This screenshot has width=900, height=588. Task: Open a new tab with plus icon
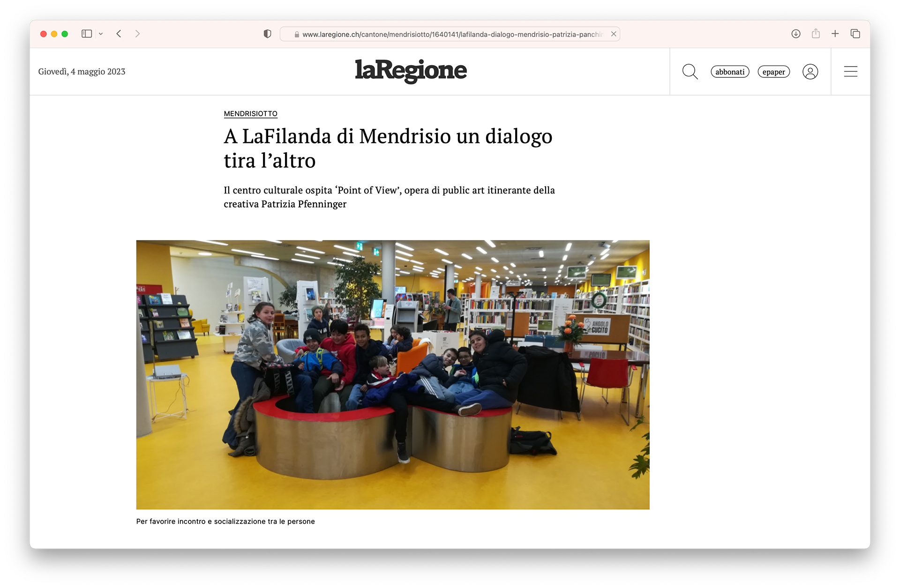[x=835, y=34]
